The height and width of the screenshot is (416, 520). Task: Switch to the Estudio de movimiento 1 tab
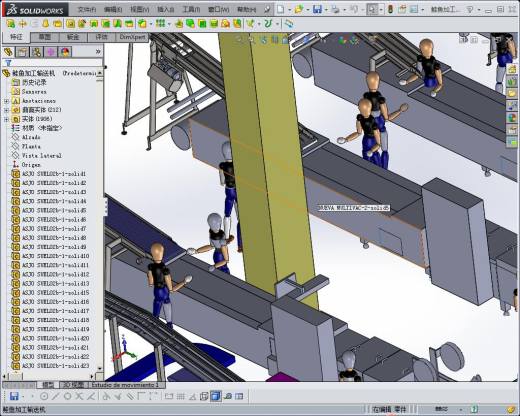(127, 385)
